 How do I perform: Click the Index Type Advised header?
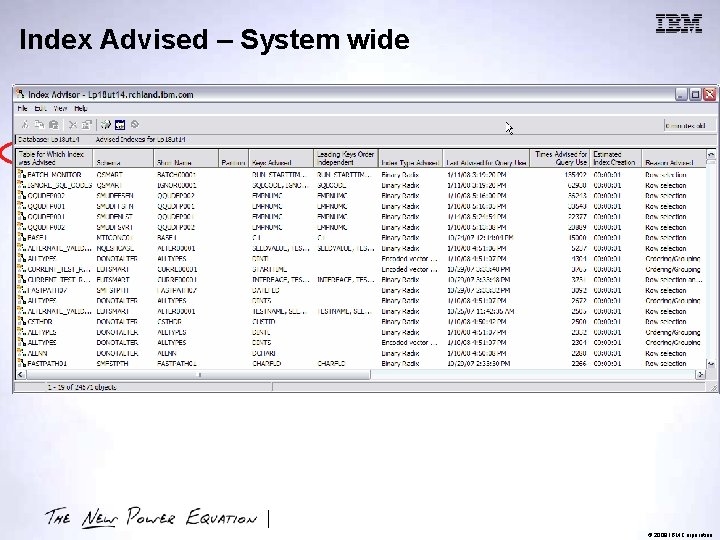411,158
